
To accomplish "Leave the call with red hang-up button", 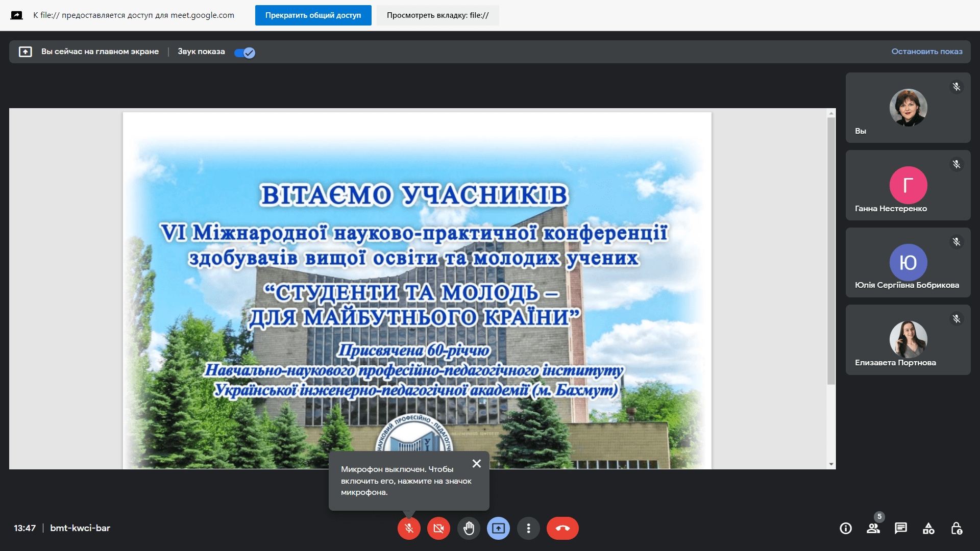I will tap(562, 528).
